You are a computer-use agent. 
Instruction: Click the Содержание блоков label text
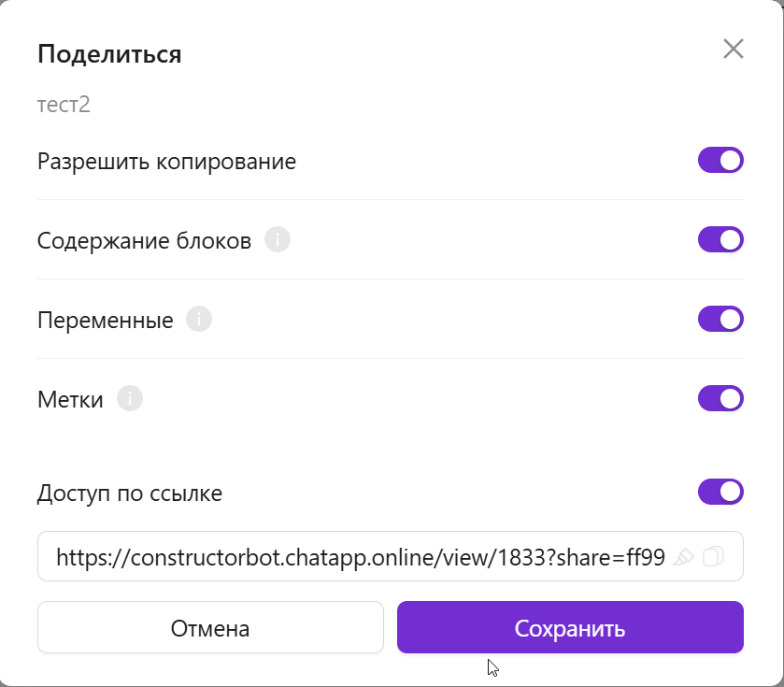point(144,240)
